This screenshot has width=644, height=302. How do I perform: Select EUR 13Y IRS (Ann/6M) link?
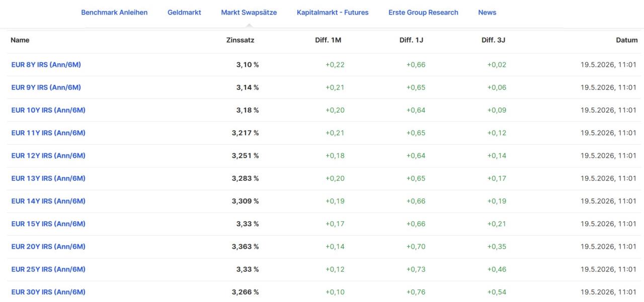[48, 178]
